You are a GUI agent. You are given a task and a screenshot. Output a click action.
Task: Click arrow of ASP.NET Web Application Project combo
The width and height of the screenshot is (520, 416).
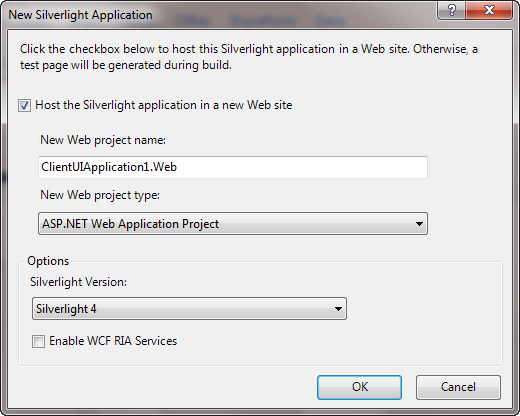click(419, 224)
